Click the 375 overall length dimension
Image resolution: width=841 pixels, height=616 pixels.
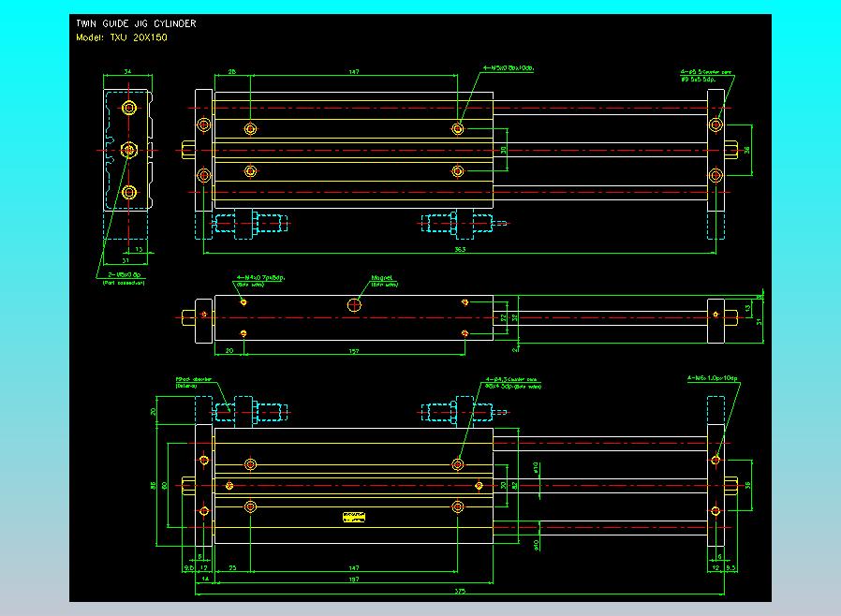[x=459, y=592]
